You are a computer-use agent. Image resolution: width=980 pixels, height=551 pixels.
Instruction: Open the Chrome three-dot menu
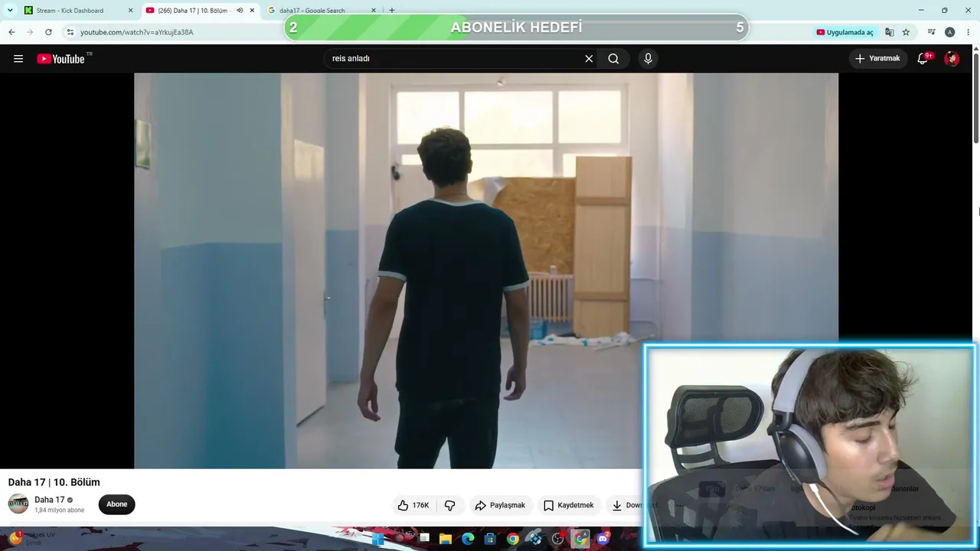(969, 32)
